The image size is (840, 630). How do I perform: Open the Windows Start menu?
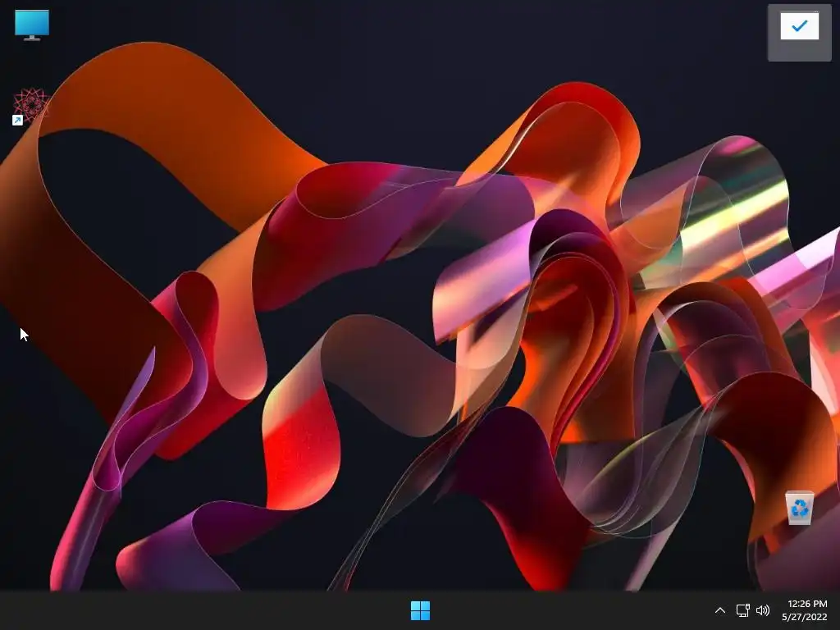point(420,610)
